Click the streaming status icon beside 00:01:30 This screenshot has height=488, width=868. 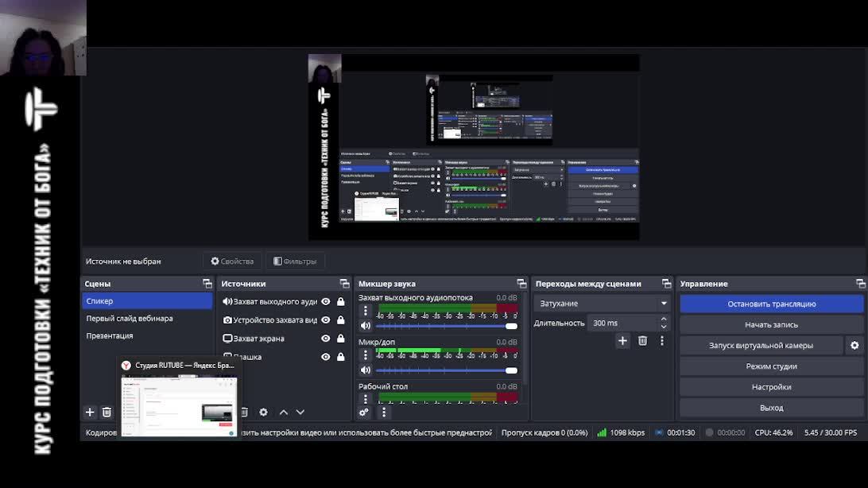pos(659,432)
